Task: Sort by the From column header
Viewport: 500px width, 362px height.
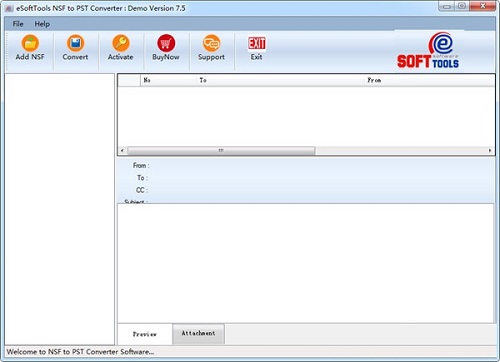Action: tap(429, 80)
